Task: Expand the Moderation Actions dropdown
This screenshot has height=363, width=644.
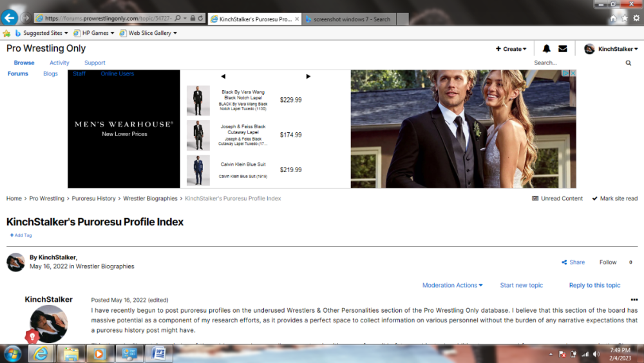Action: [452, 285]
